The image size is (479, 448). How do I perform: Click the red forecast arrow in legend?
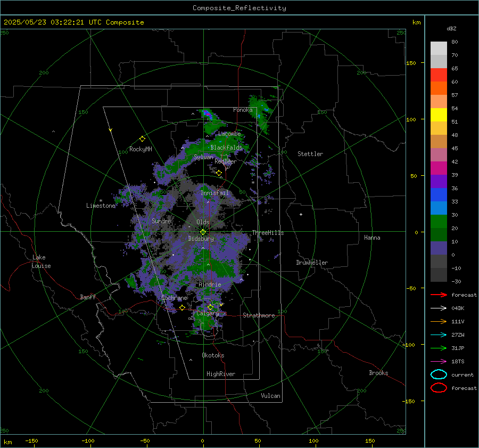tap(439, 295)
